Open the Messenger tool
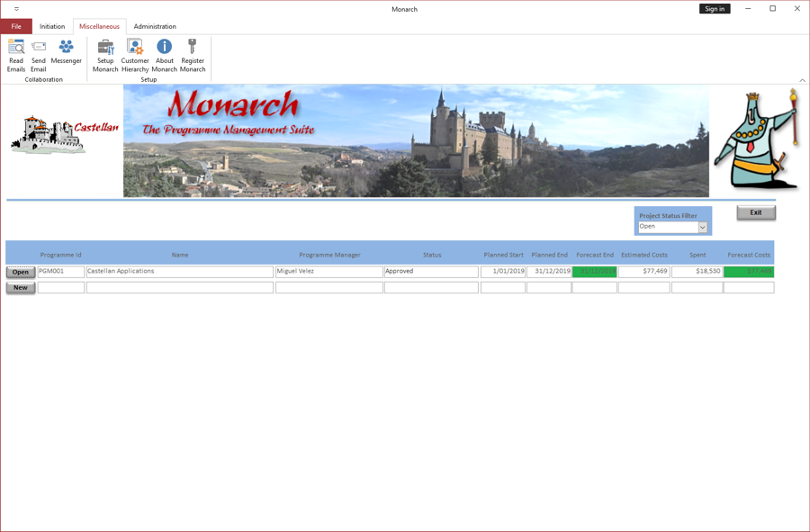Screen dimensions: 810x532 click(x=66, y=51)
